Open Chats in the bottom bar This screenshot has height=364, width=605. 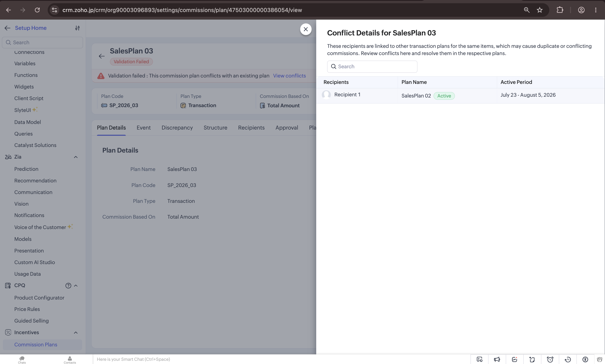tap(22, 360)
